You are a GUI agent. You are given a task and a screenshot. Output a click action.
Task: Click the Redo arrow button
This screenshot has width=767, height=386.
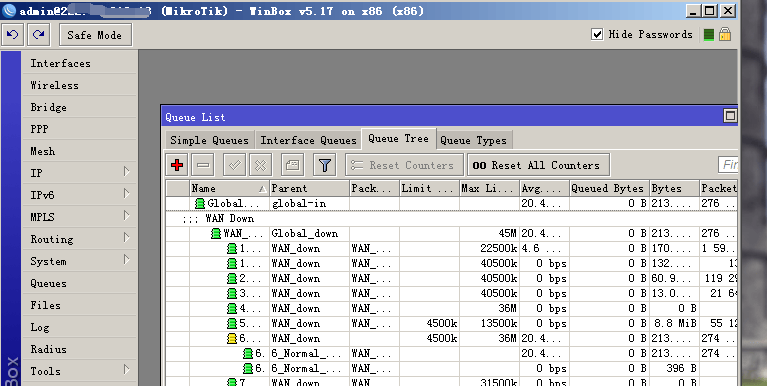click(39, 35)
